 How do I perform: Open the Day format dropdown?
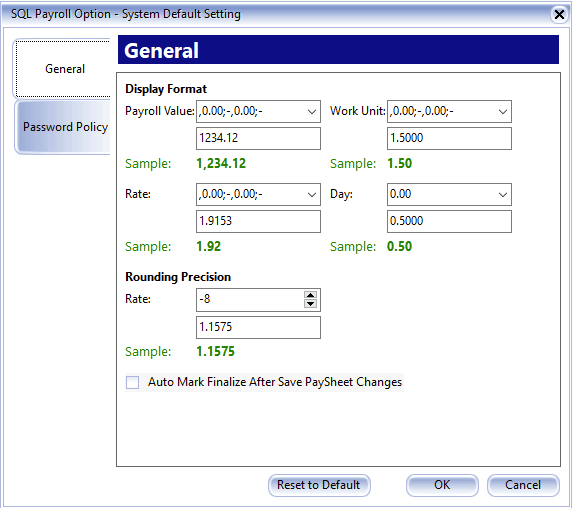503,194
